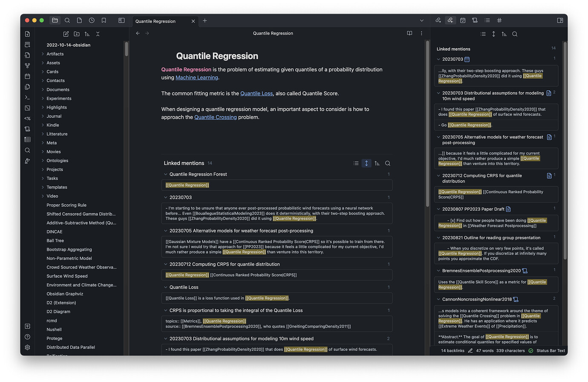Toggle the right sidebar closed
Screen dimensions: 588x382
pos(560,20)
